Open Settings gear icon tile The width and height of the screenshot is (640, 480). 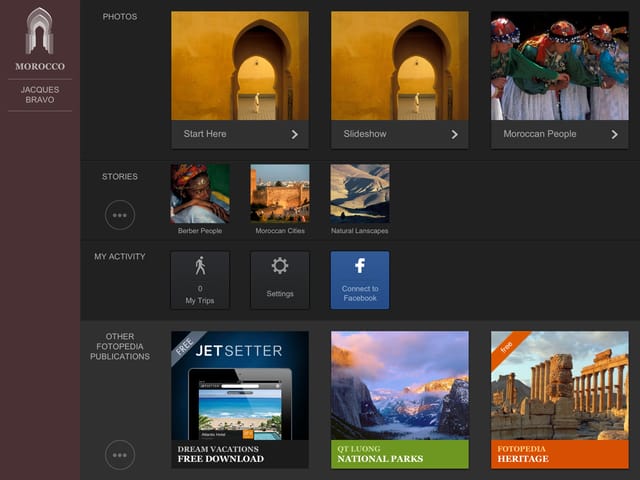[x=280, y=280]
